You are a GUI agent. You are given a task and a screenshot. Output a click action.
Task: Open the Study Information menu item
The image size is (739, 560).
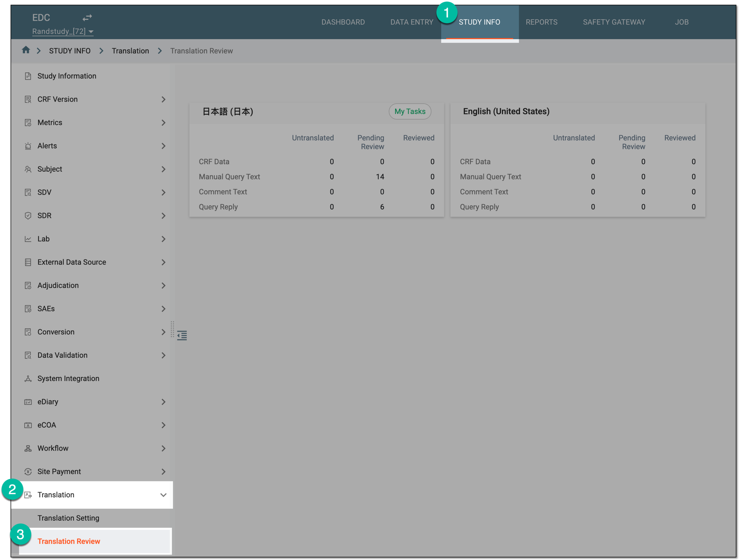tap(67, 76)
